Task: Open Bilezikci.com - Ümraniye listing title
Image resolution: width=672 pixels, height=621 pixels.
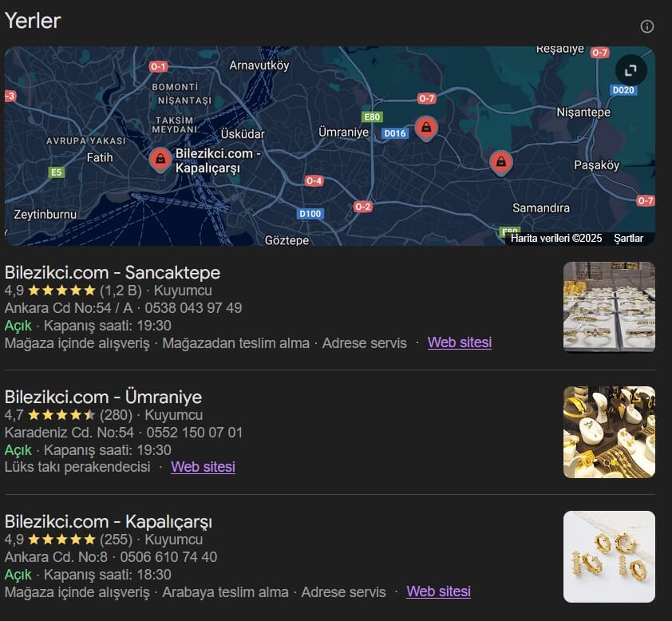Action: (x=103, y=398)
